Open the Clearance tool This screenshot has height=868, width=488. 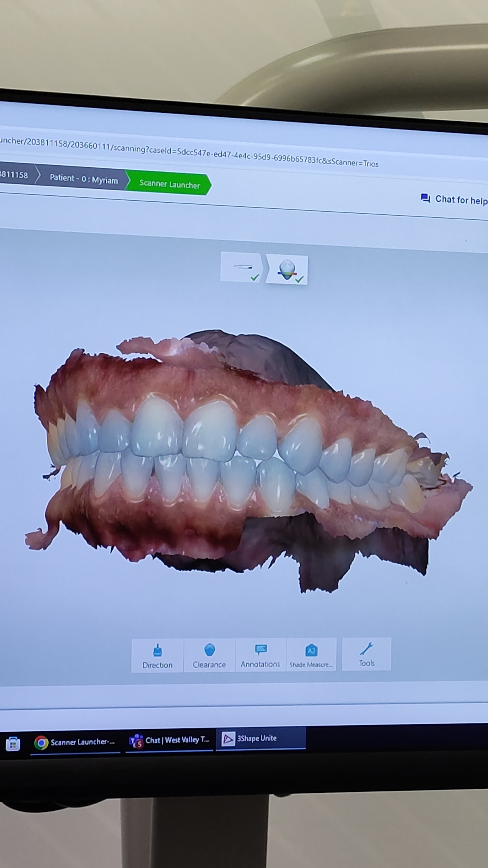pos(209,655)
